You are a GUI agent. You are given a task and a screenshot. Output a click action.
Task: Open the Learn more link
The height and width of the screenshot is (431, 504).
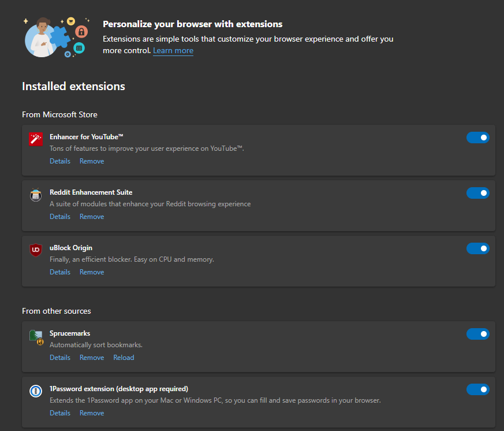tap(173, 50)
